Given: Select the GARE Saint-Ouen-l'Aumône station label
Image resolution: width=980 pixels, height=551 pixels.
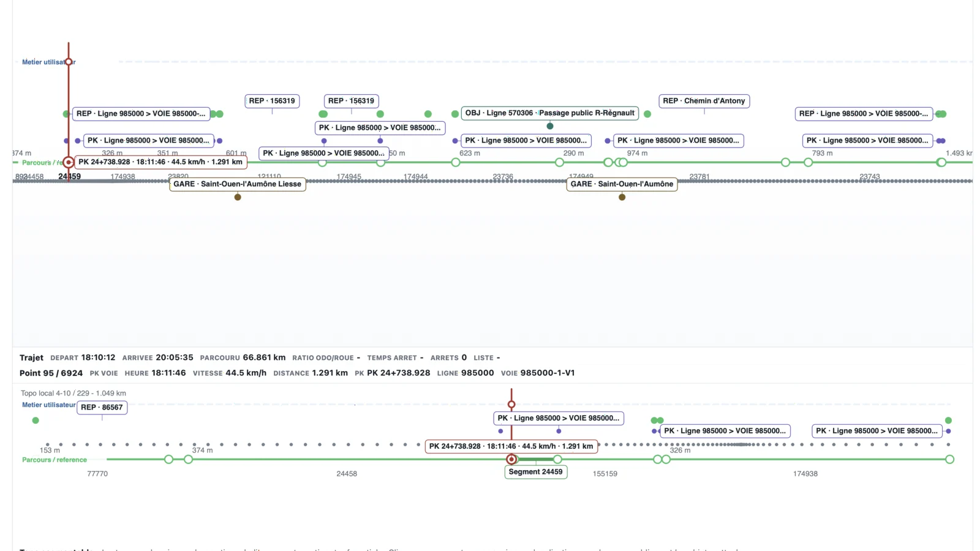Looking at the screenshot, I should [x=622, y=184].
